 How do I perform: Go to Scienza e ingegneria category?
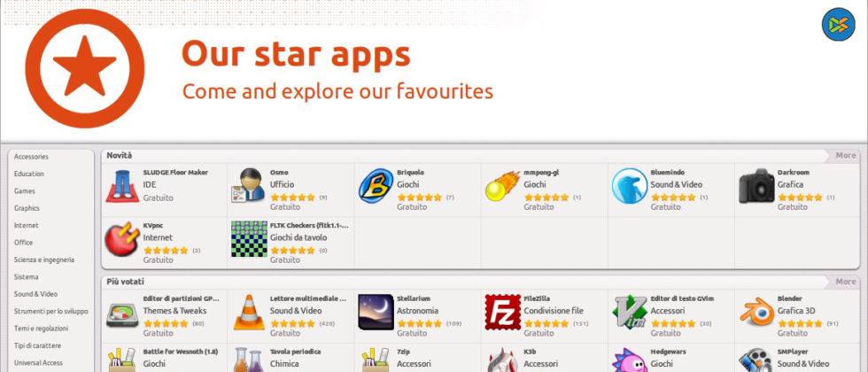pyautogui.click(x=44, y=260)
